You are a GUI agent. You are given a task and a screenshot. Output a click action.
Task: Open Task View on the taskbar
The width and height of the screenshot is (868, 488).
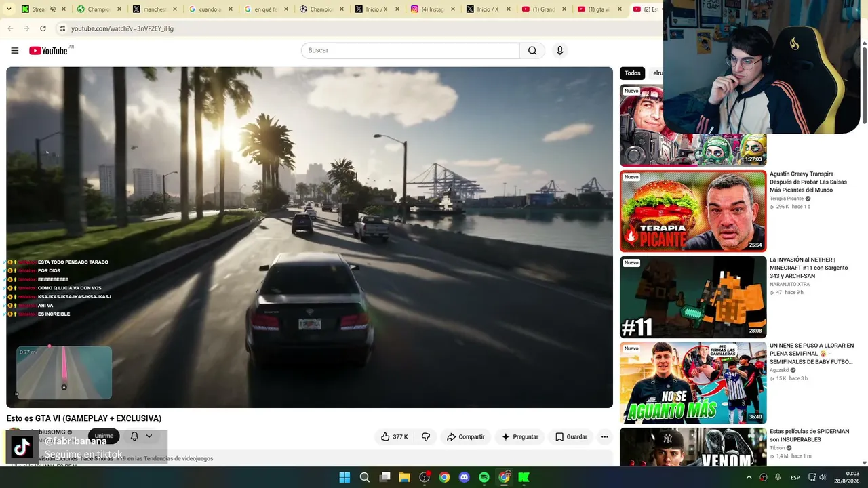click(384, 477)
